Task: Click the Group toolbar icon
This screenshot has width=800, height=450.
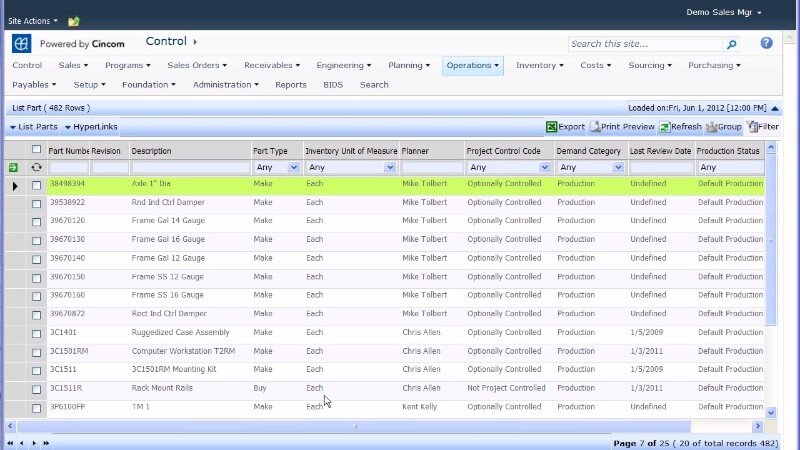Action: (710, 127)
